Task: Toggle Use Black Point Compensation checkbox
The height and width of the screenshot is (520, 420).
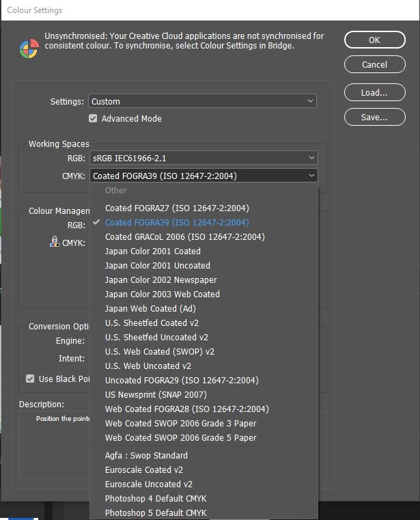Action: pyautogui.click(x=30, y=379)
